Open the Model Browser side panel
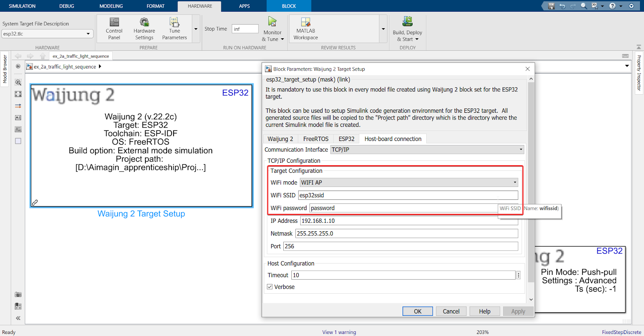 click(5, 69)
